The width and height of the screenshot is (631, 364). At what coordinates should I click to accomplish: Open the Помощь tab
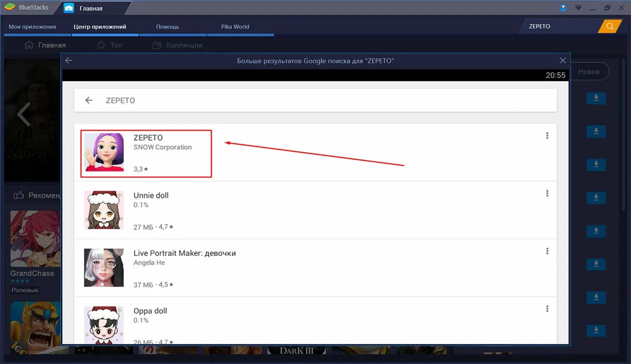(x=167, y=27)
